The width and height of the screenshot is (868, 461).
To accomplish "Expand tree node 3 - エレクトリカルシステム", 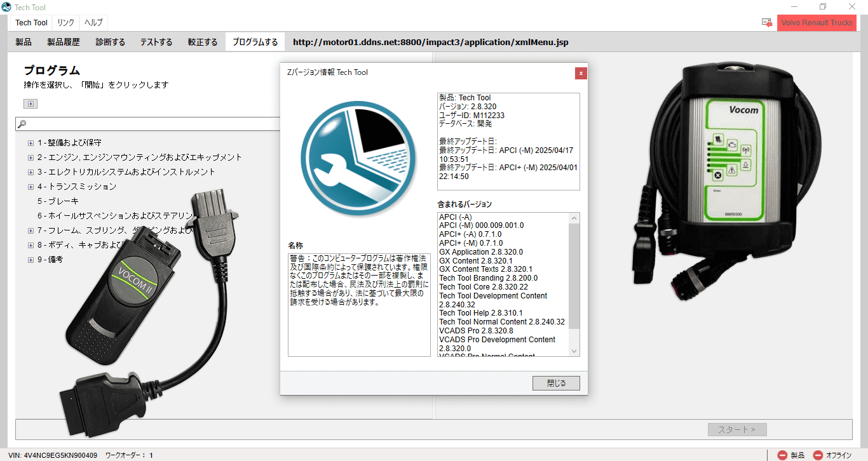I will click(31, 172).
